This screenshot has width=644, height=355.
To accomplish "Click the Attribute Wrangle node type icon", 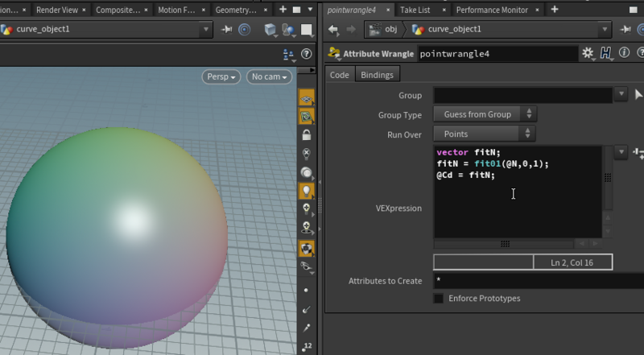I will pos(334,53).
